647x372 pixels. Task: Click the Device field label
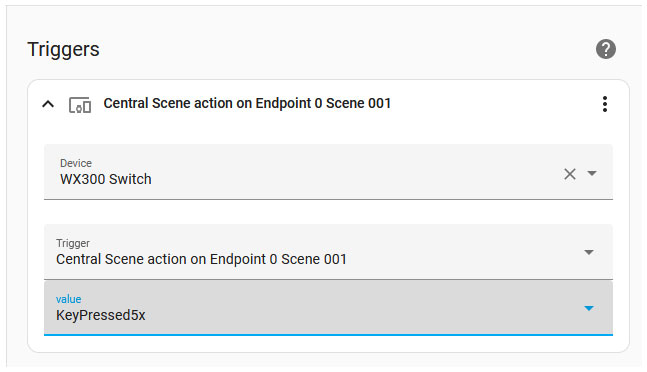[76, 163]
